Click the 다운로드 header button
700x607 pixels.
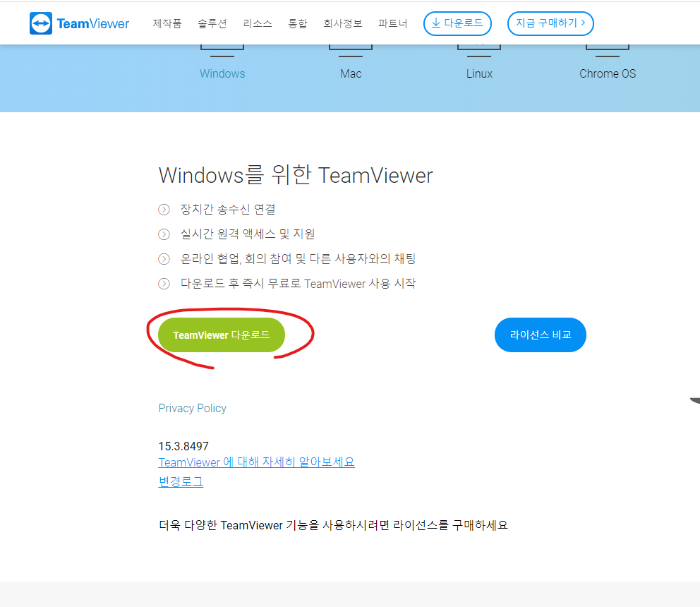coord(457,23)
